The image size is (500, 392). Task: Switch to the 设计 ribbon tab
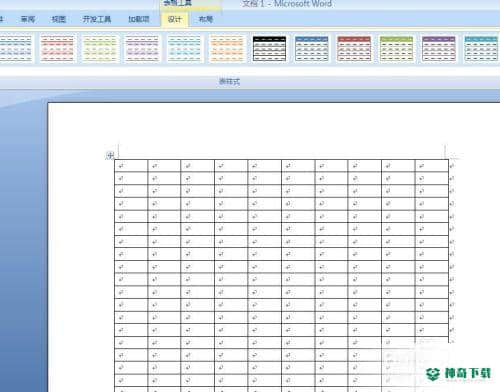point(175,19)
